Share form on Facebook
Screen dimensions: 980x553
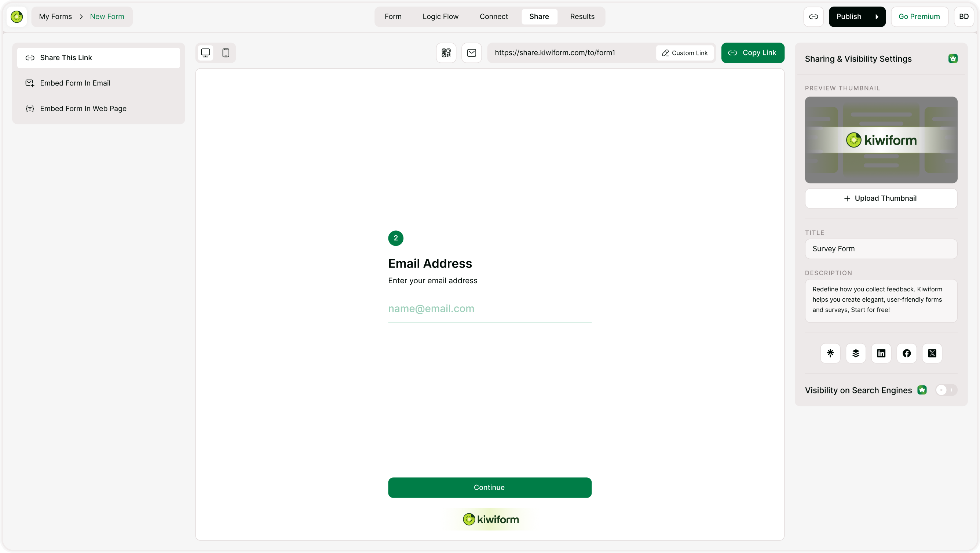coord(907,353)
